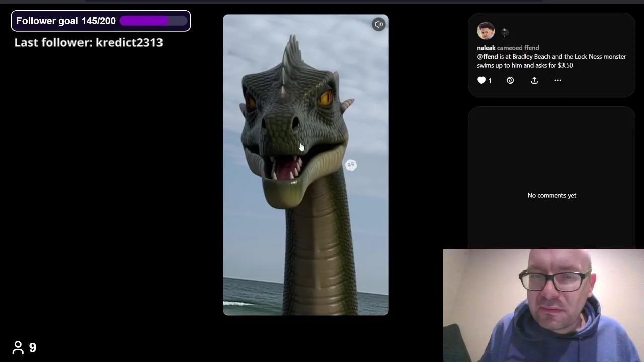Share the post via the upload arrow icon

534,80
